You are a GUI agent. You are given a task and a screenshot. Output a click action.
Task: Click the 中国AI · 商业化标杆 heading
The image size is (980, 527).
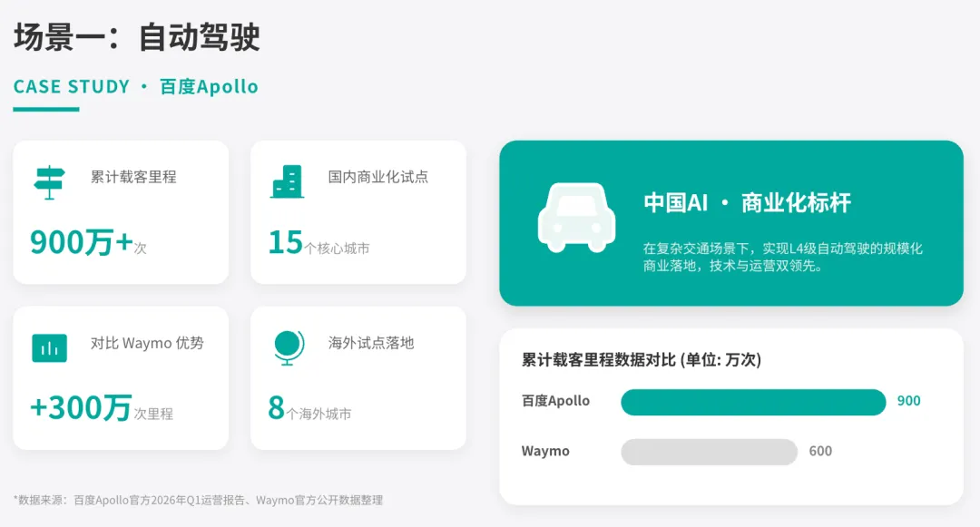748,203
